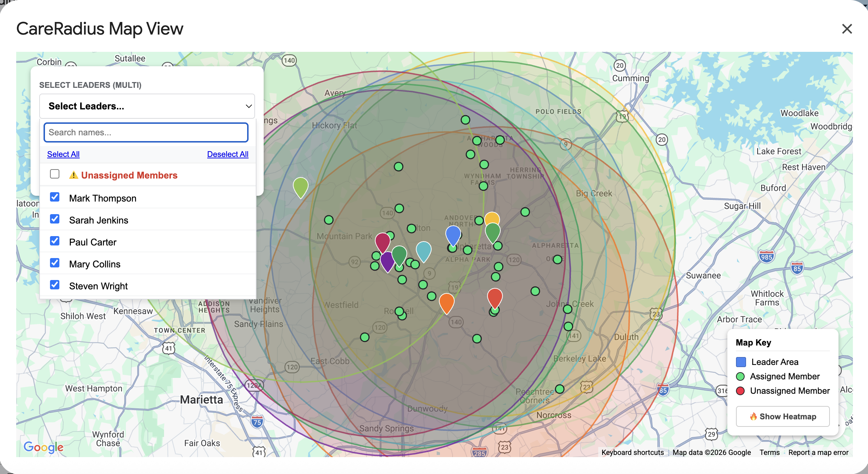Screen dimensions: 868x474
Task: Click Show Heatmap button
Action: point(783,416)
